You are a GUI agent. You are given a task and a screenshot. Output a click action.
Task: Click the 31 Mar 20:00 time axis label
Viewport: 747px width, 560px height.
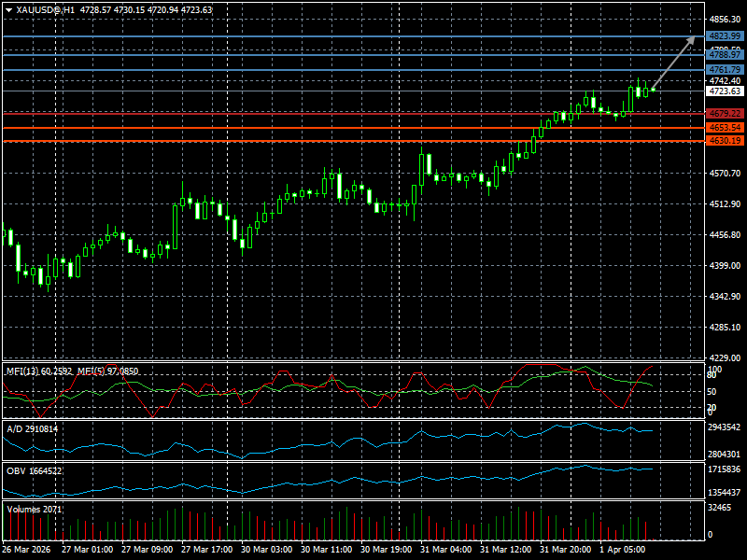[x=565, y=550]
